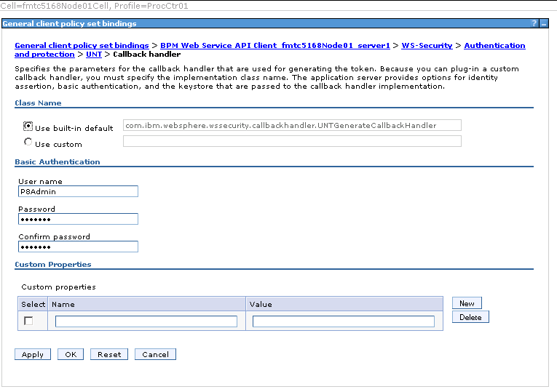
Task: Focus the custom property Name field
Action: tap(146, 321)
